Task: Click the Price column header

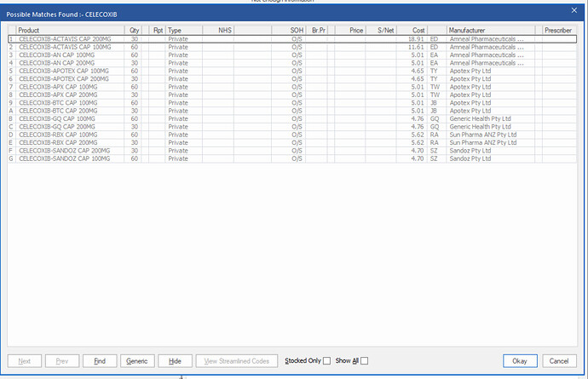Action: (350, 31)
